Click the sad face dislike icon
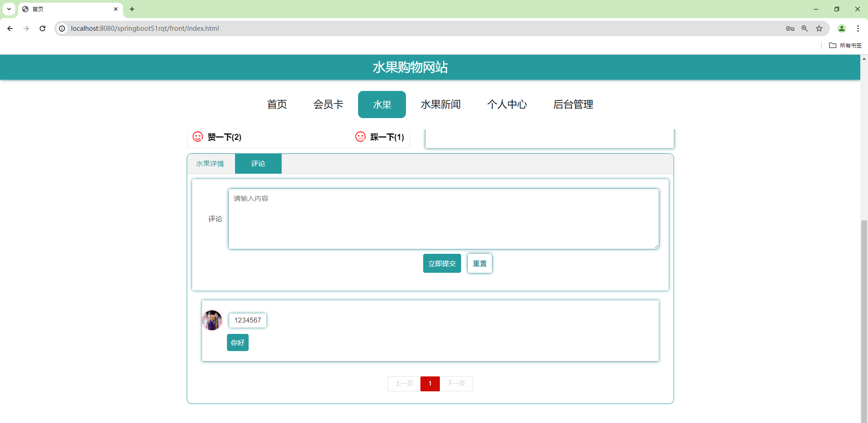 (360, 137)
